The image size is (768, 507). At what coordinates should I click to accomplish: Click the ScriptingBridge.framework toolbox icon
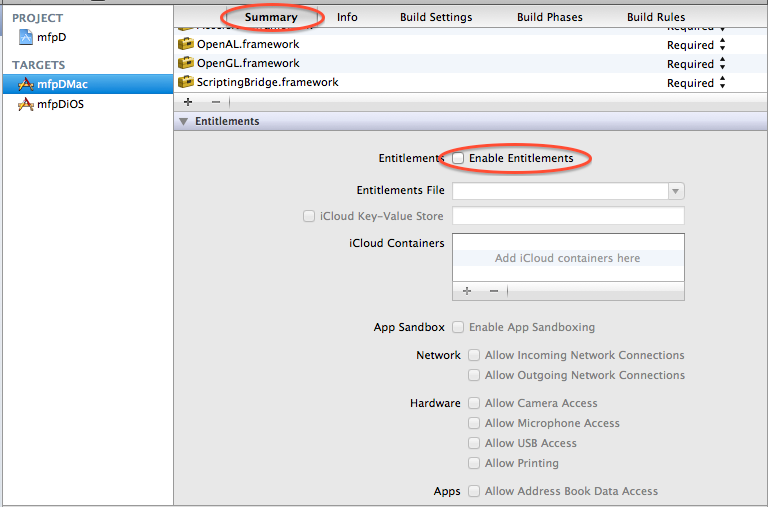coord(185,83)
